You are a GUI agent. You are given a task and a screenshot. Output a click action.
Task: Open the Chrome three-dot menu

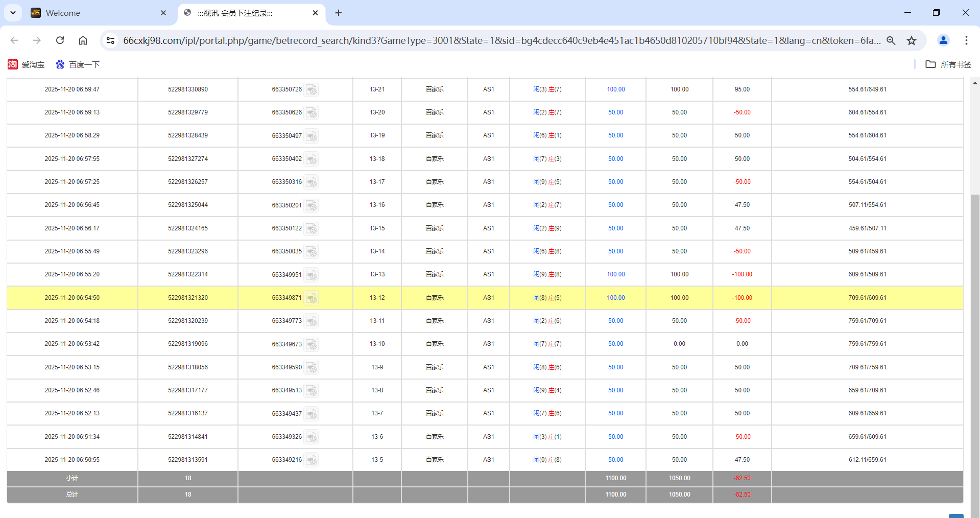966,40
